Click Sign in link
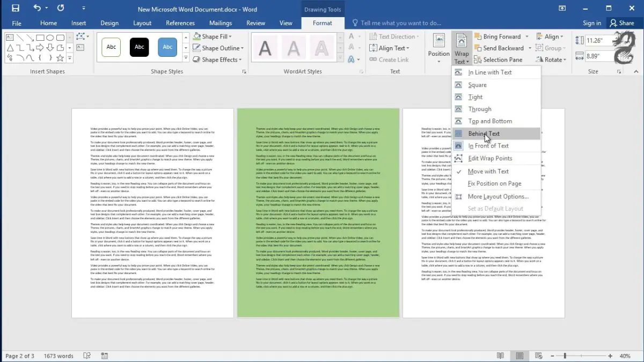644x362 pixels. pos(592,23)
